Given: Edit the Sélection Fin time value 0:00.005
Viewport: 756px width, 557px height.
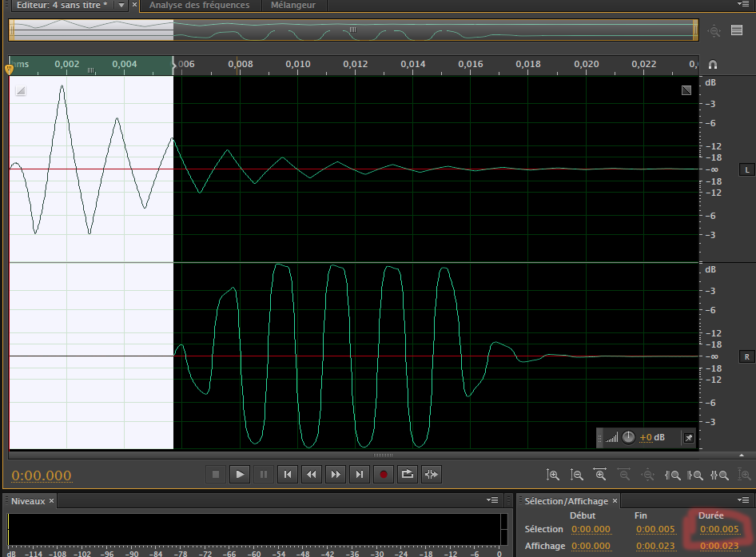Looking at the screenshot, I should 656,529.
